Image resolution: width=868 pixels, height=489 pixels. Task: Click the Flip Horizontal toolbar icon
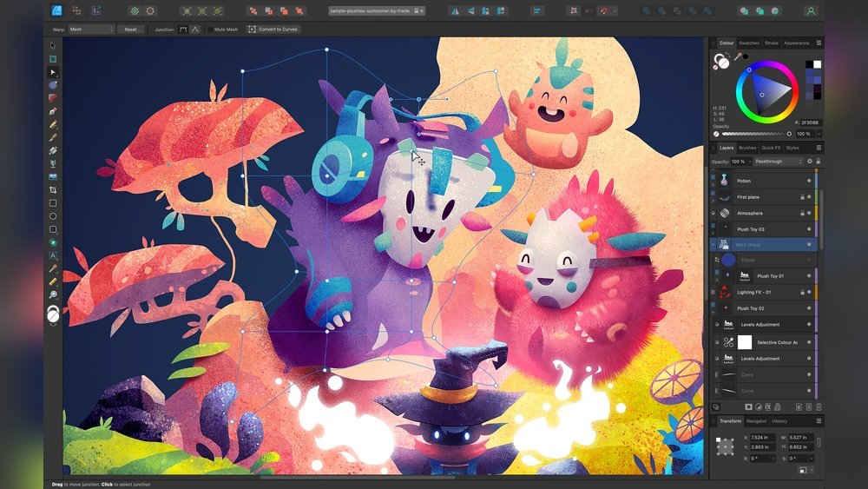click(x=455, y=10)
